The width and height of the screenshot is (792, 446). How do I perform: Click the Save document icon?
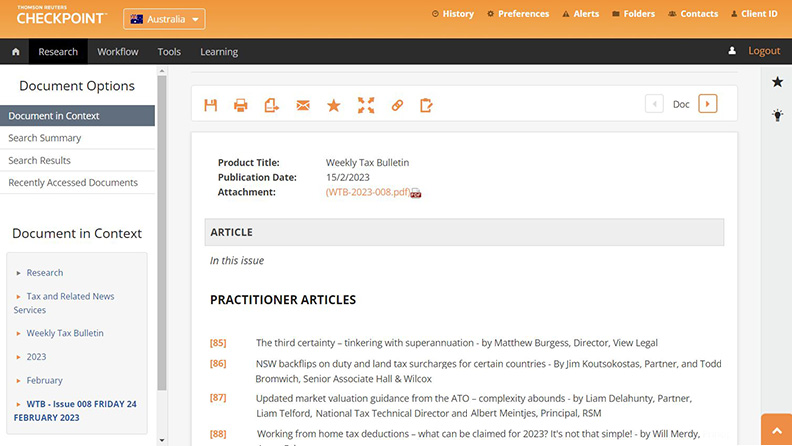(211, 105)
